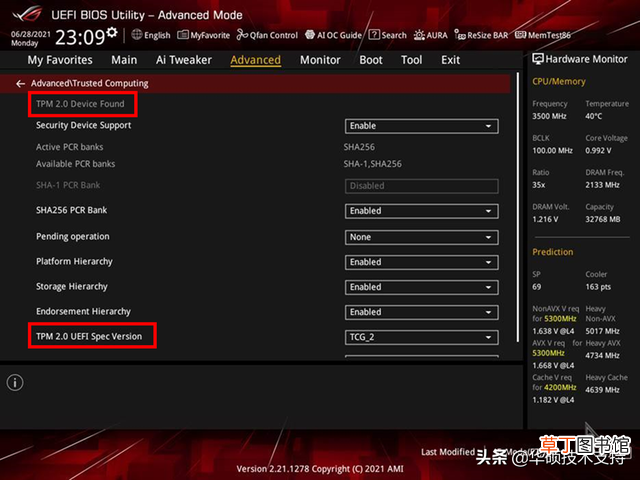Open SHA256 PCR Bank dropdown
The width and height of the screenshot is (640, 480).
coord(422,211)
